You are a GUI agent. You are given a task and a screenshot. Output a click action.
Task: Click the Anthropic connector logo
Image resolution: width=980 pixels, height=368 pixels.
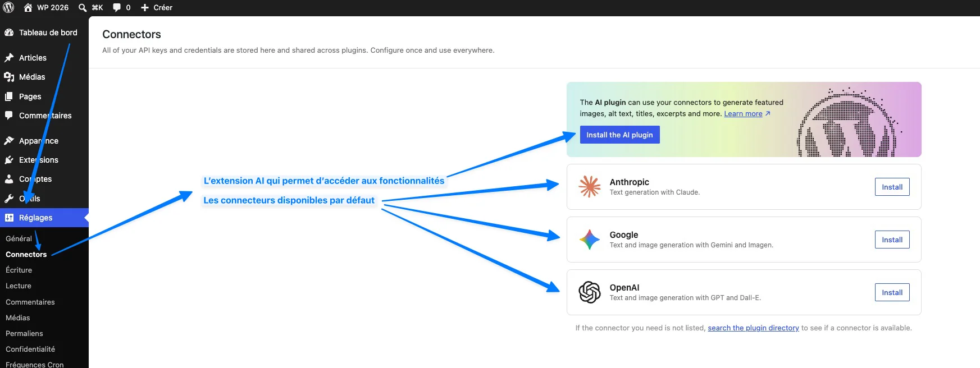(x=590, y=187)
